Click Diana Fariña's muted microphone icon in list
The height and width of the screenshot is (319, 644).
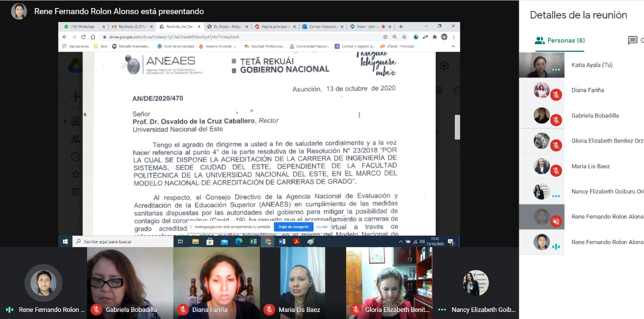click(x=556, y=94)
